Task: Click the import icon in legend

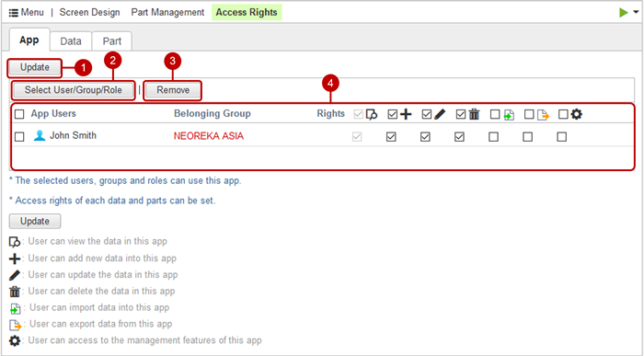Action: [x=15, y=309]
